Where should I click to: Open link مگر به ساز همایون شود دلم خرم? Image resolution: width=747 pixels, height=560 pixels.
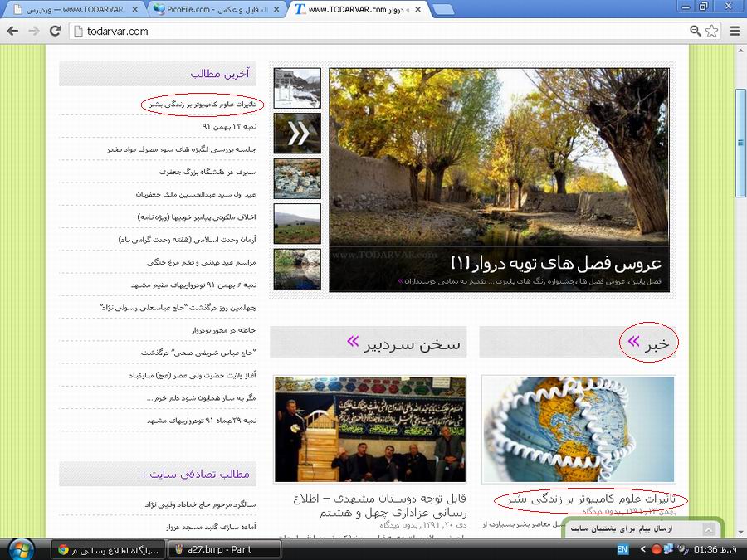tap(202, 398)
